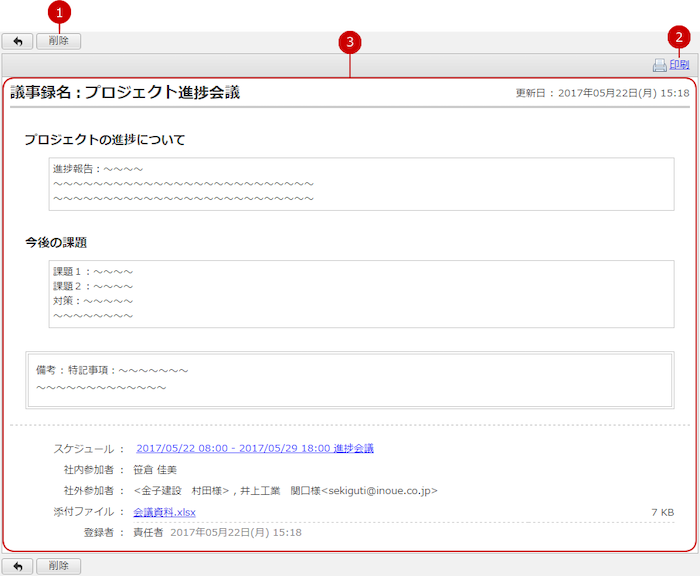Download the 会議資料.xlsx attachment
The width and height of the screenshot is (700, 576).
164,512
